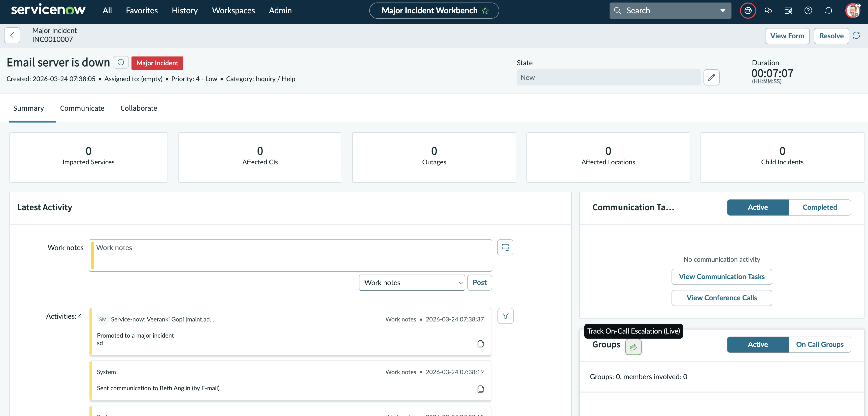Select Active in Groups toggle
Screen dimensions: 868x416
(757, 344)
